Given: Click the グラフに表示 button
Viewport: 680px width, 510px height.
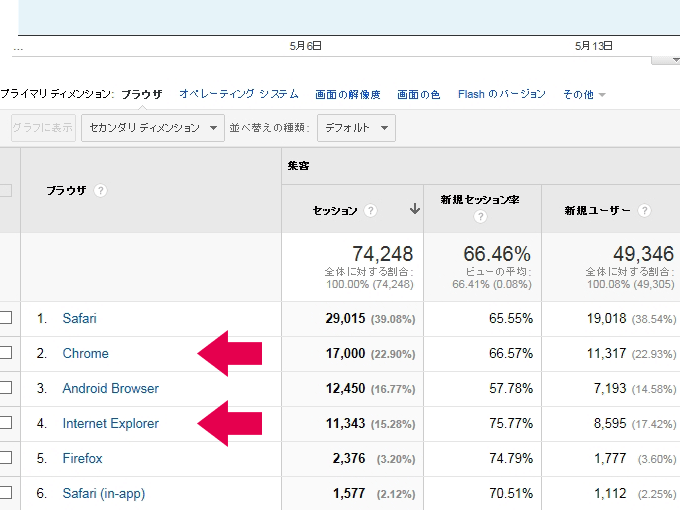Looking at the screenshot, I should [43, 128].
